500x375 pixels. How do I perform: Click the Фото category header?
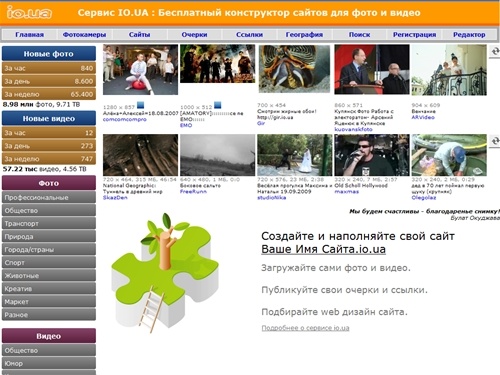pyautogui.click(x=49, y=183)
